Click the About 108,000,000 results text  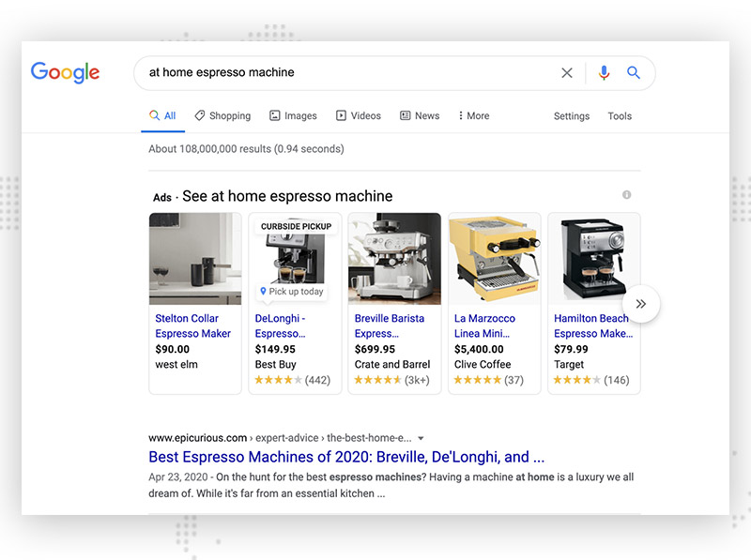pyautogui.click(x=246, y=149)
